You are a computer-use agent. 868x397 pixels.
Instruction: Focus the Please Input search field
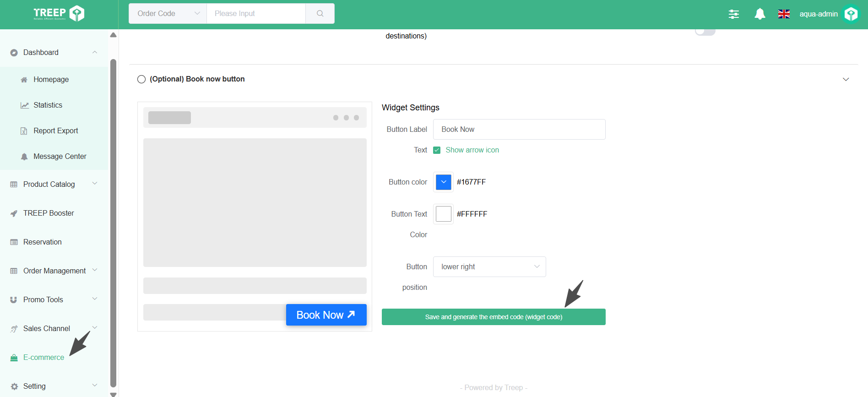[256, 13]
